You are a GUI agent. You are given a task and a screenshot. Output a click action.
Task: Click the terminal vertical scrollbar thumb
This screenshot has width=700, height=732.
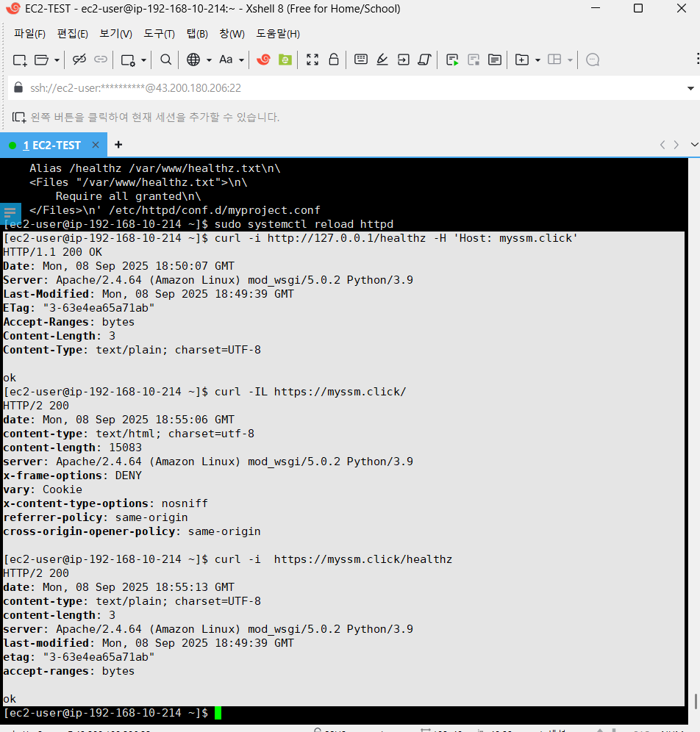[x=696, y=701]
